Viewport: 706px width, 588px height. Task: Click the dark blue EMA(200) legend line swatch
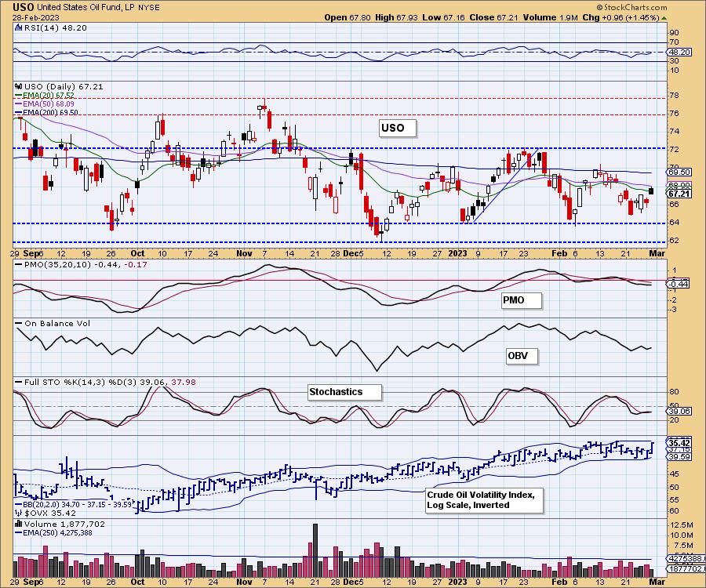coord(19,112)
